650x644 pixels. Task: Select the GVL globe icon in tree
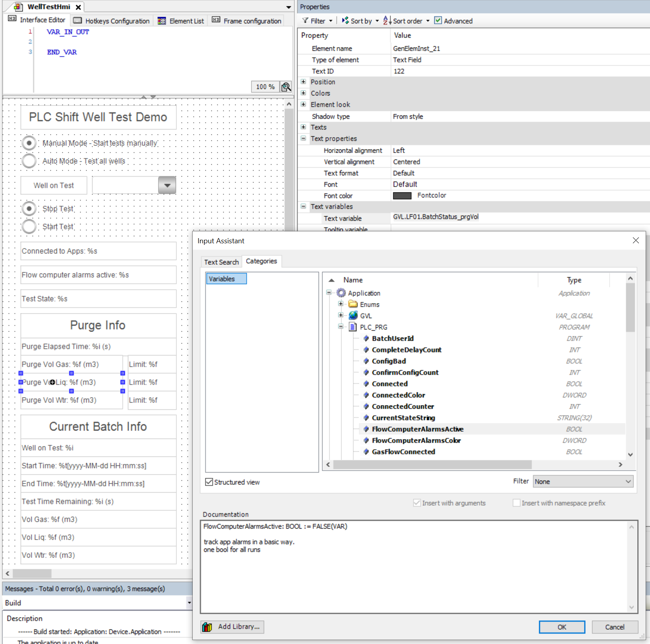coord(353,316)
